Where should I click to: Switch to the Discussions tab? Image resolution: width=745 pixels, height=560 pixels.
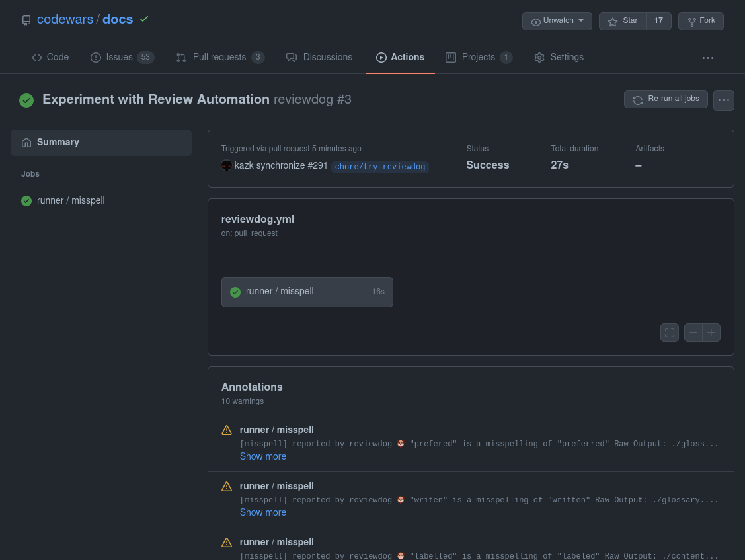pyautogui.click(x=319, y=57)
